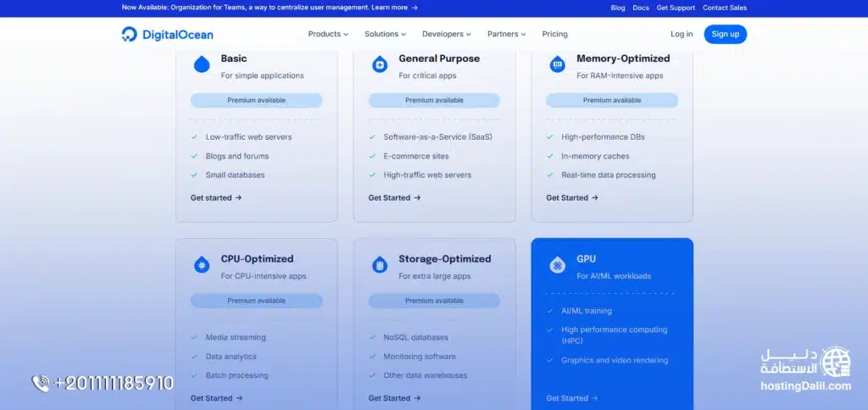Click 'In-memory caches' text
This screenshot has height=410, width=868.
click(595, 156)
